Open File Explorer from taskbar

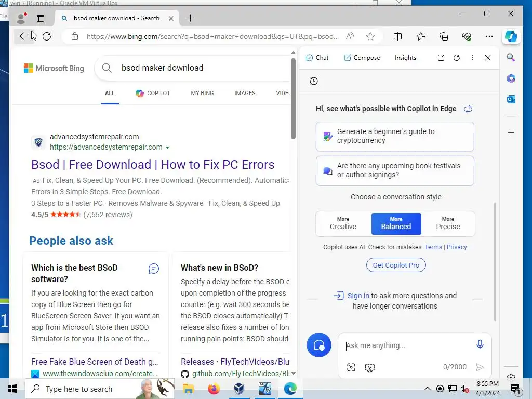188,389
